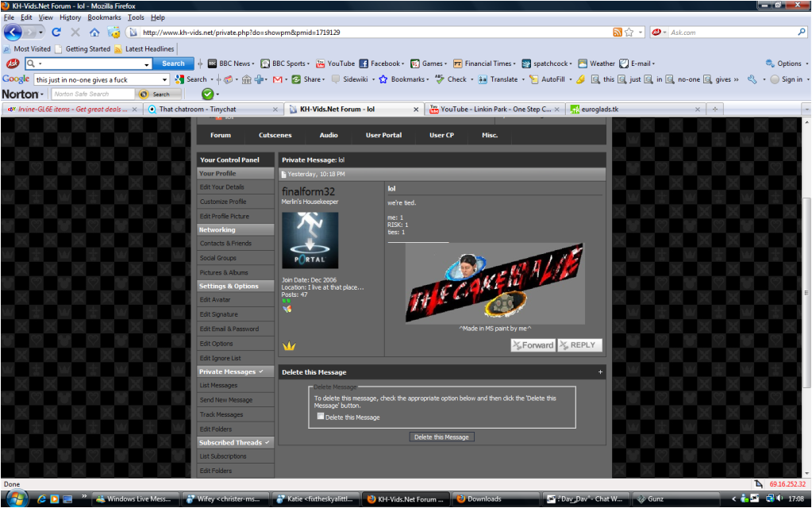Click the magnifier icon in Ask.com search box

click(x=802, y=32)
